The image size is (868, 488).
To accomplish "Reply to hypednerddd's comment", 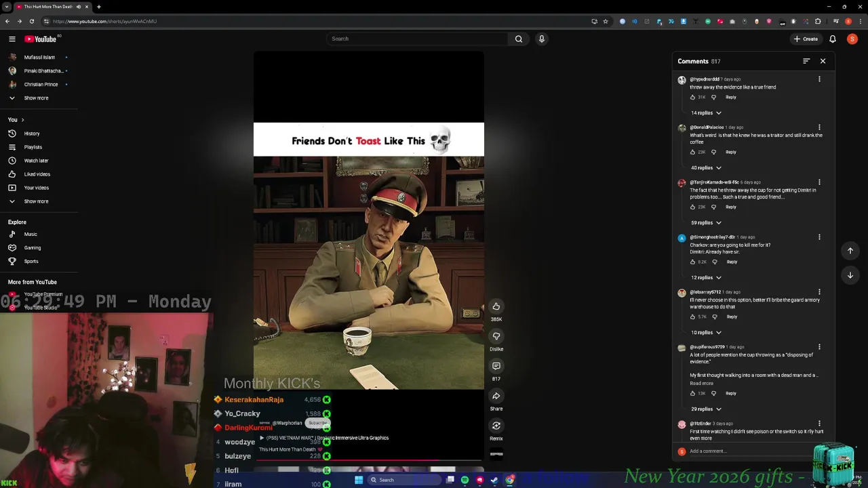I will 731,97.
